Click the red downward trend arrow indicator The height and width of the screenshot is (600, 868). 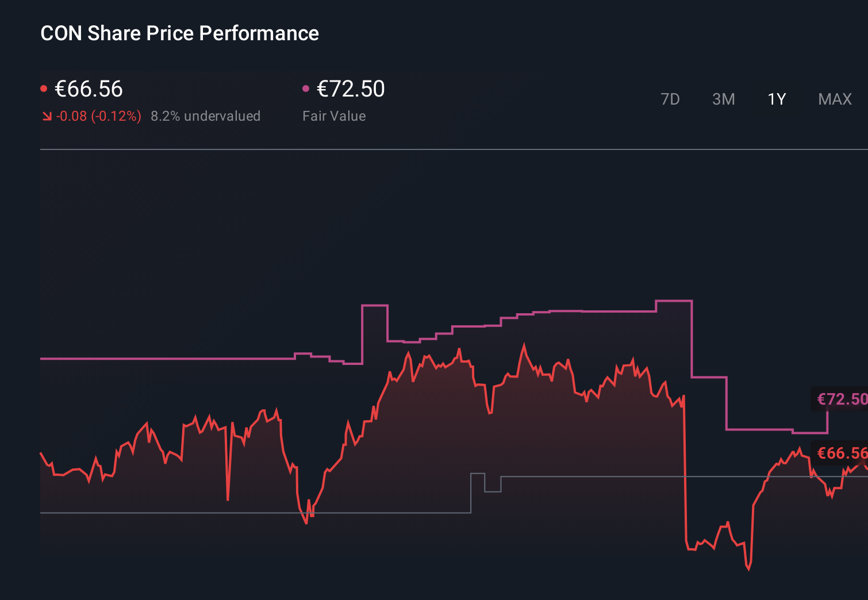pos(47,116)
